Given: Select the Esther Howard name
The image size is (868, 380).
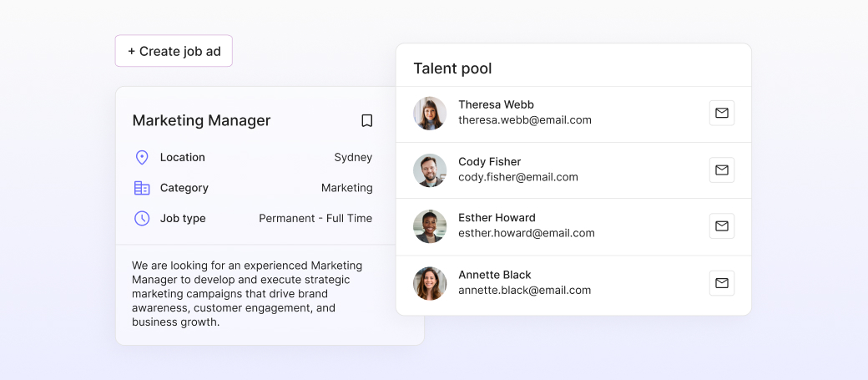Looking at the screenshot, I should pyautogui.click(x=497, y=218).
